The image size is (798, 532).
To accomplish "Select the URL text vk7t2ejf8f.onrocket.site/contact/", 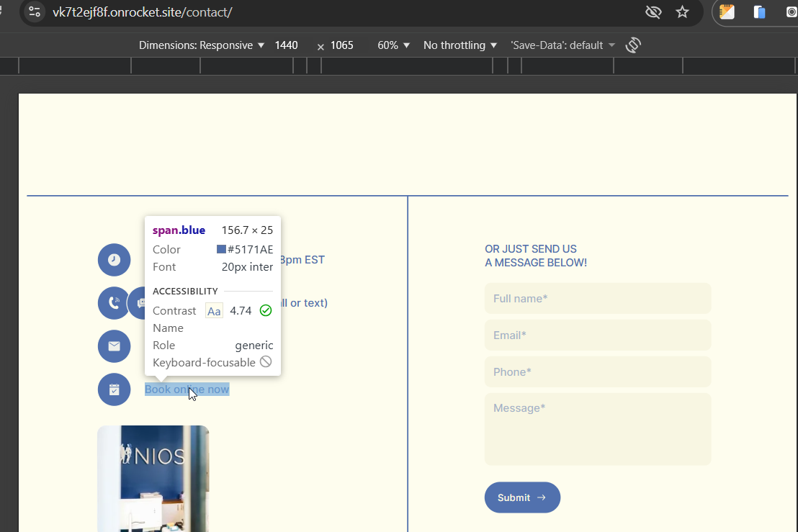I will point(143,12).
